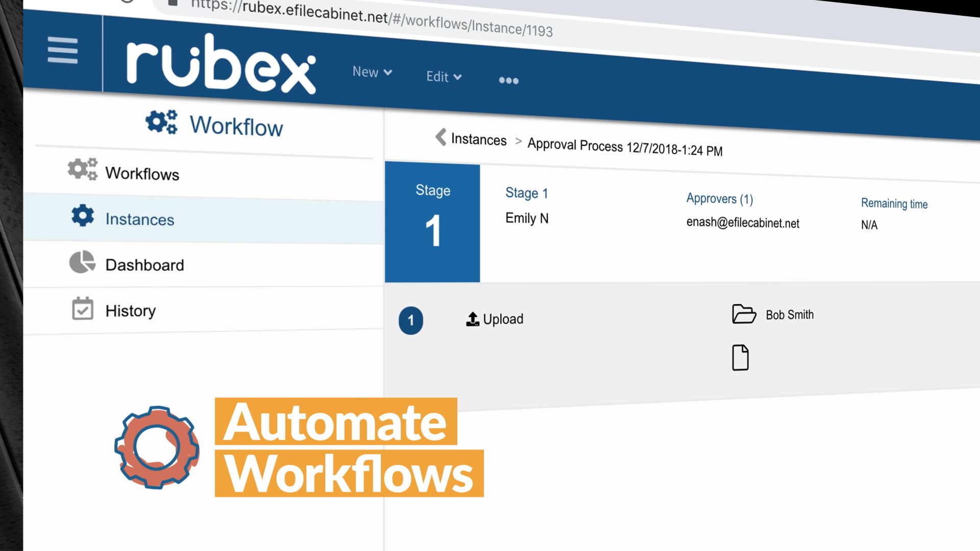Click the Workflows gears icon in sidebar
This screenshot has width=980, height=551.
pos(82,169)
